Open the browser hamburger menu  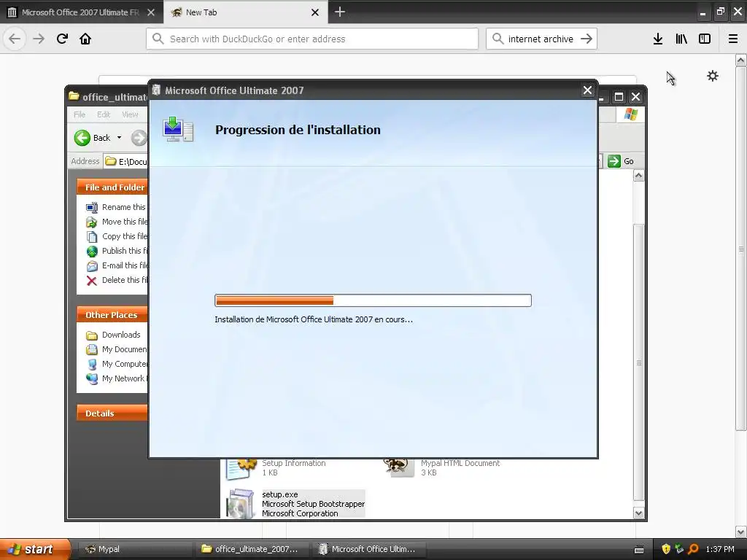point(733,39)
